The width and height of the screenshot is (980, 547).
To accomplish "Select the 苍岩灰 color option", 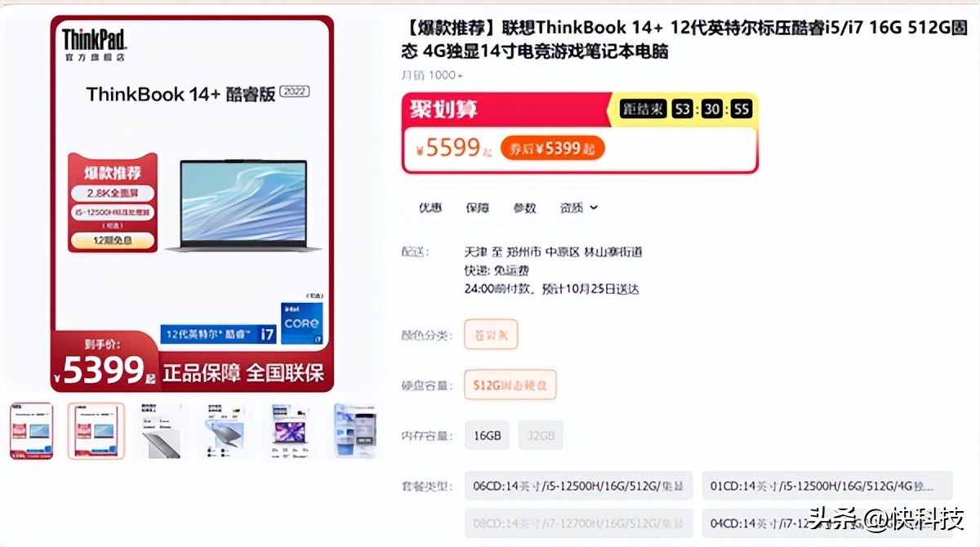I will pyautogui.click(x=491, y=334).
